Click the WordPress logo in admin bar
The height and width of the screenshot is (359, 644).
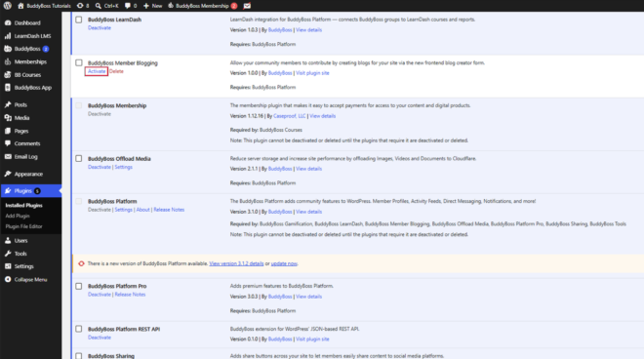point(8,6)
